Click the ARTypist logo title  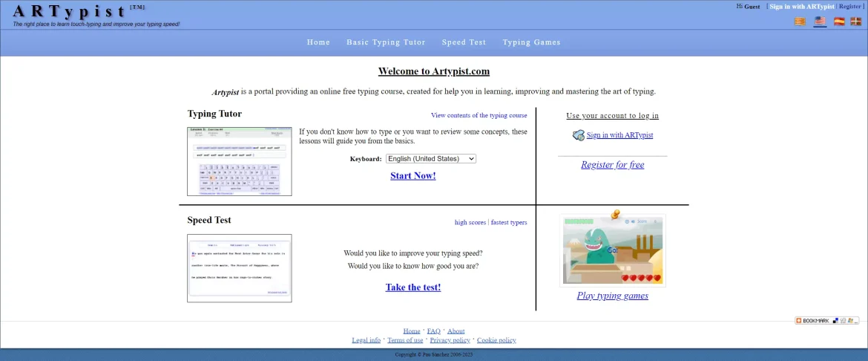click(70, 11)
